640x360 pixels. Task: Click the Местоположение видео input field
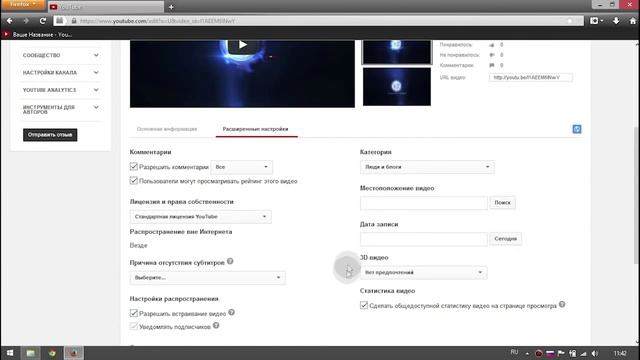point(424,203)
